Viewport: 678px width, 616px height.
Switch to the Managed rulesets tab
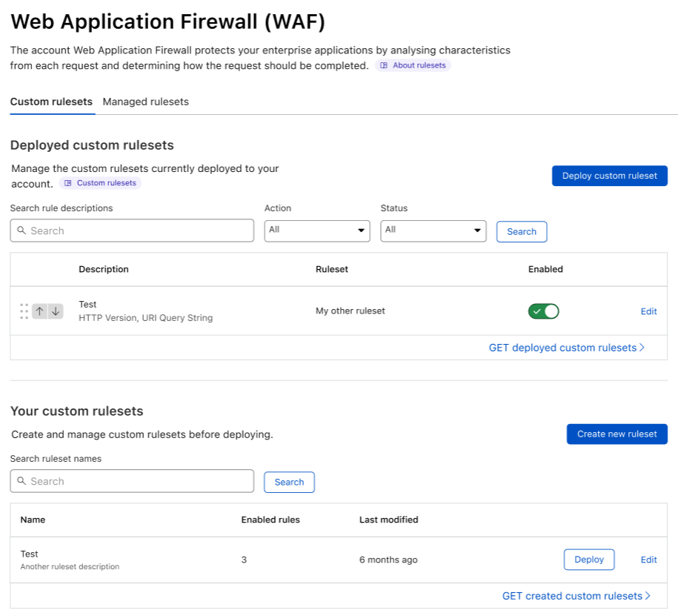(145, 102)
